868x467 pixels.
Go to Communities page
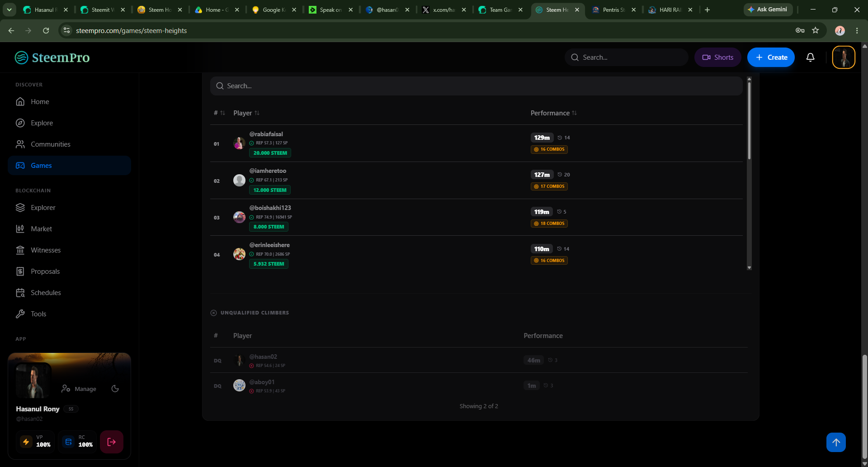pos(69,144)
